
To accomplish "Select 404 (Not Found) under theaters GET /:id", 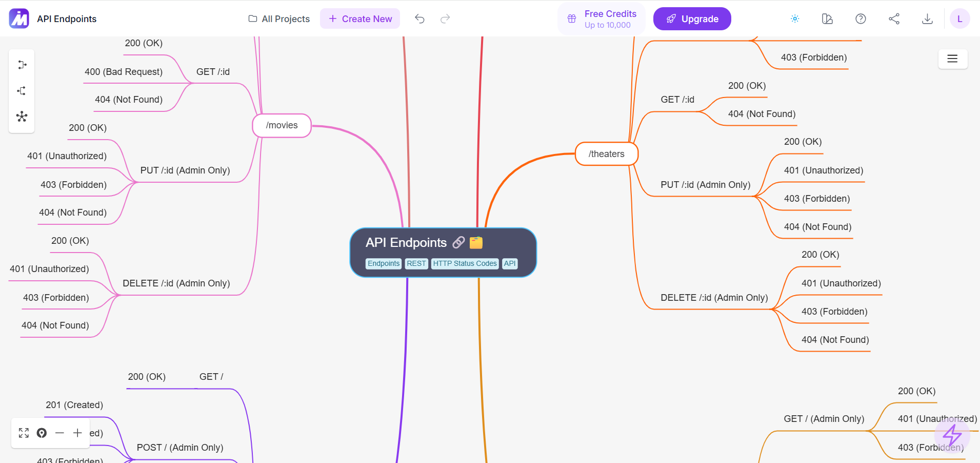I will [762, 114].
